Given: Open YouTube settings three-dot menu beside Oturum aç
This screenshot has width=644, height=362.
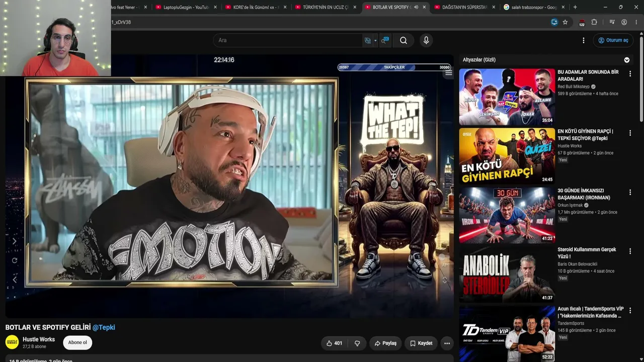Looking at the screenshot, I should [584, 41].
